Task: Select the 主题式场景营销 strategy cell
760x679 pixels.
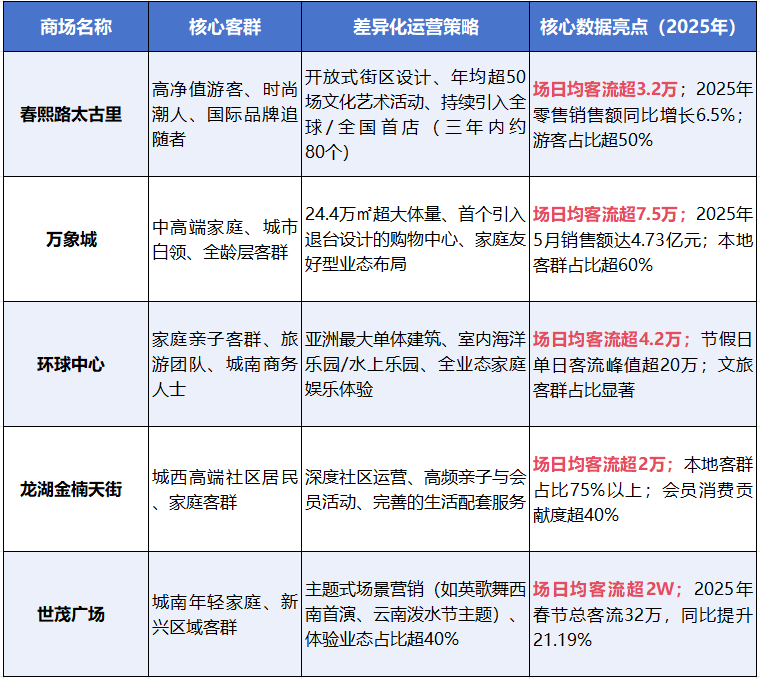Action: [x=415, y=615]
